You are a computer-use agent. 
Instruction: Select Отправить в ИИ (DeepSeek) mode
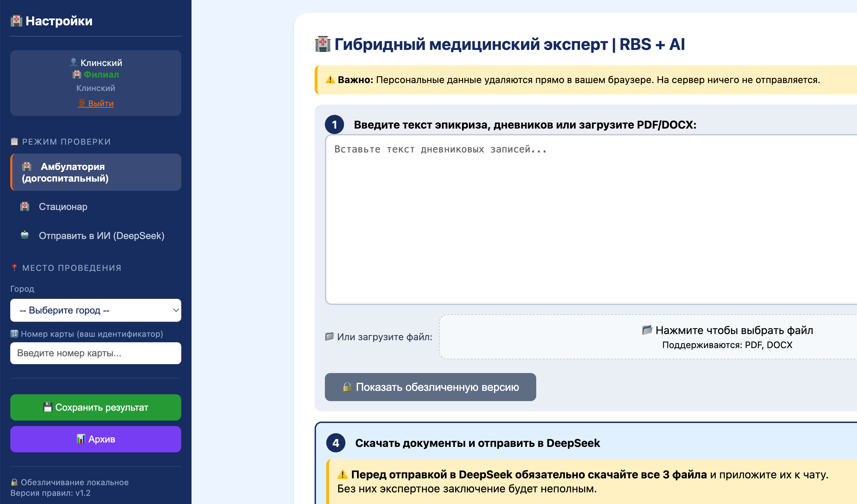tap(96, 236)
